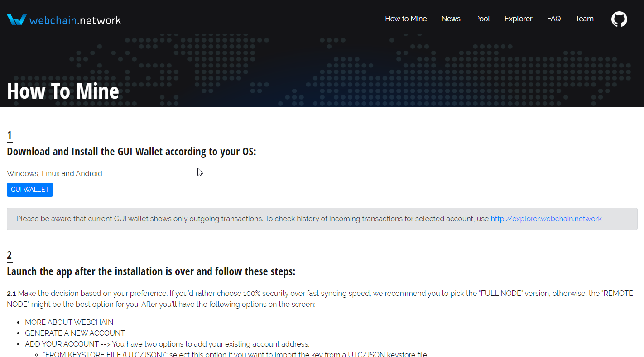
Task: Open the Explorer menu item
Action: (x=519, y=19)
